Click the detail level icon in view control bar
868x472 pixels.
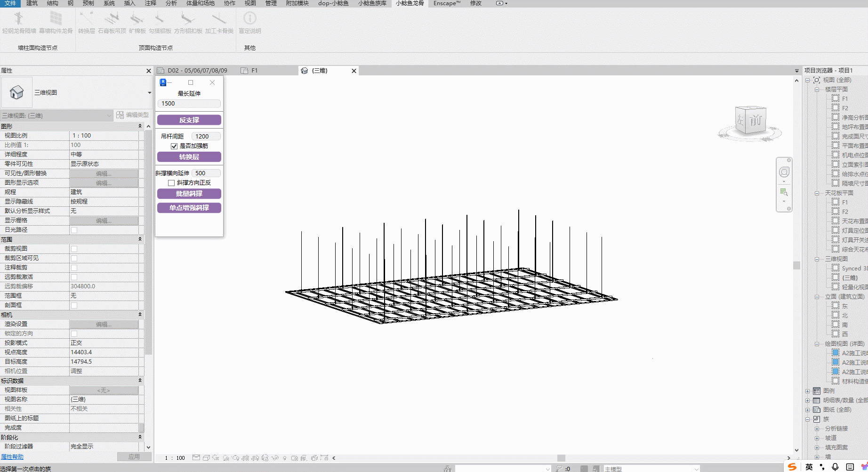click(196, 458)
